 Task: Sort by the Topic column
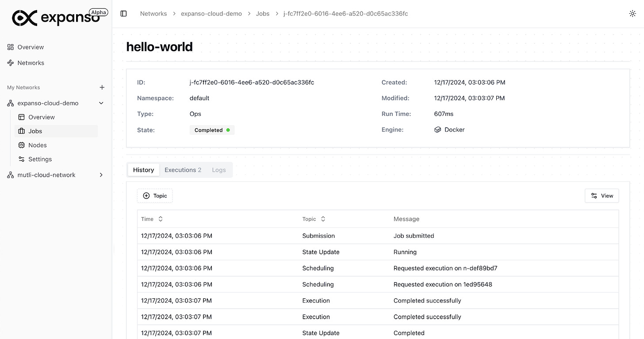[314, 219]
